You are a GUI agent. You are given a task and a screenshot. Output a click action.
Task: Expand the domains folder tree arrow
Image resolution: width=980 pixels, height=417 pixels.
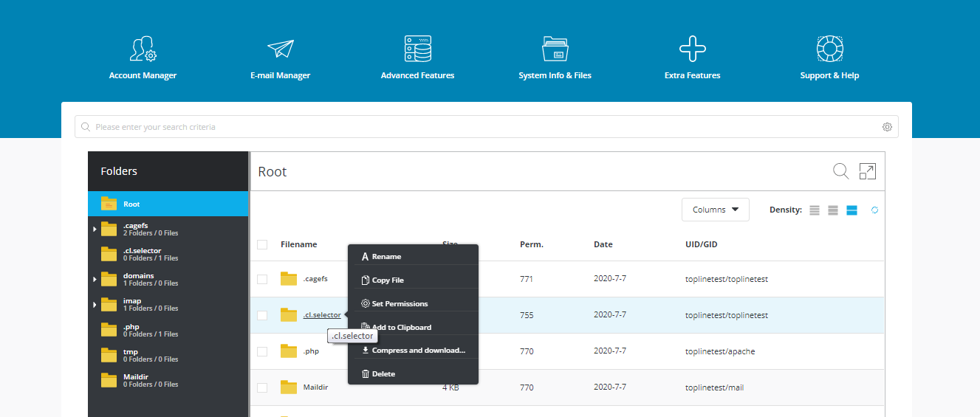click(x=95, y=279)
